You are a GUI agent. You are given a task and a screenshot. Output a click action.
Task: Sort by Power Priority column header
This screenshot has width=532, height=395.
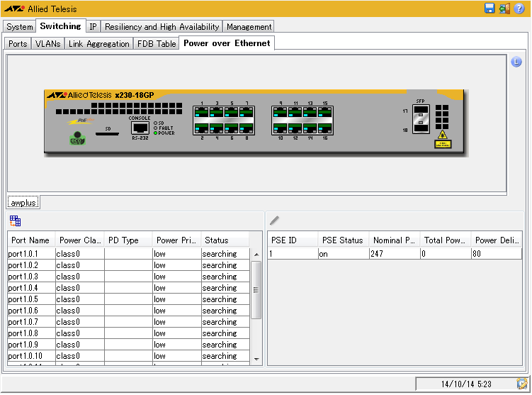[177, 240]
